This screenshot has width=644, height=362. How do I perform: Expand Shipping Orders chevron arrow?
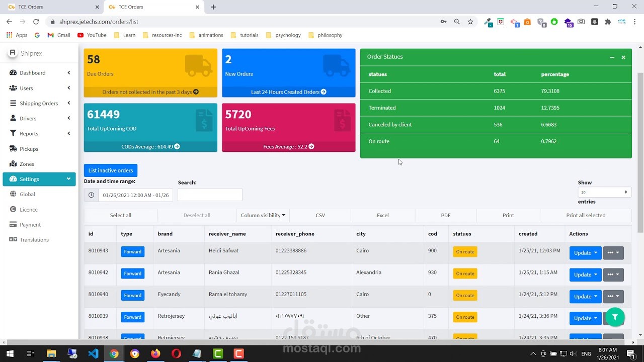pyautogui.click(x=68, y=103)
